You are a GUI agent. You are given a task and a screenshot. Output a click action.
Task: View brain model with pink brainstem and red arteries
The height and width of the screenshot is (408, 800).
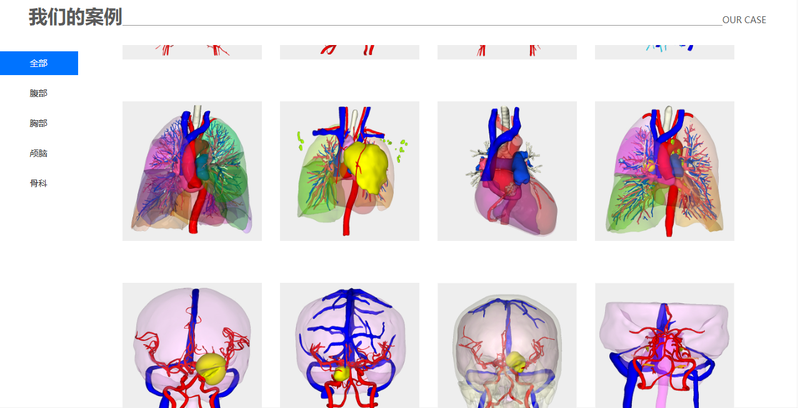(664, 346)
